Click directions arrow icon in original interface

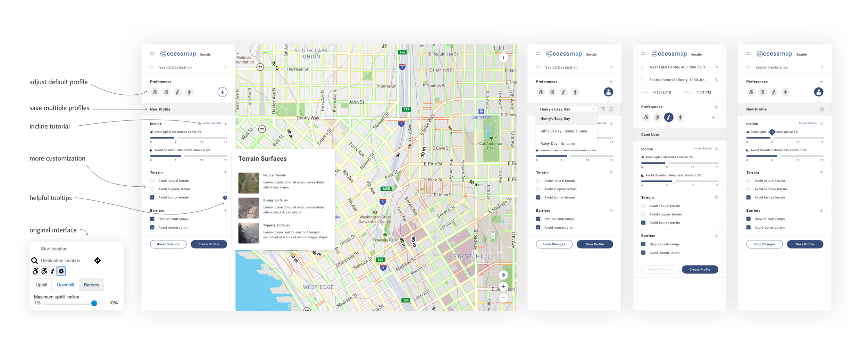pyautogui.click(x=98, y=260)
